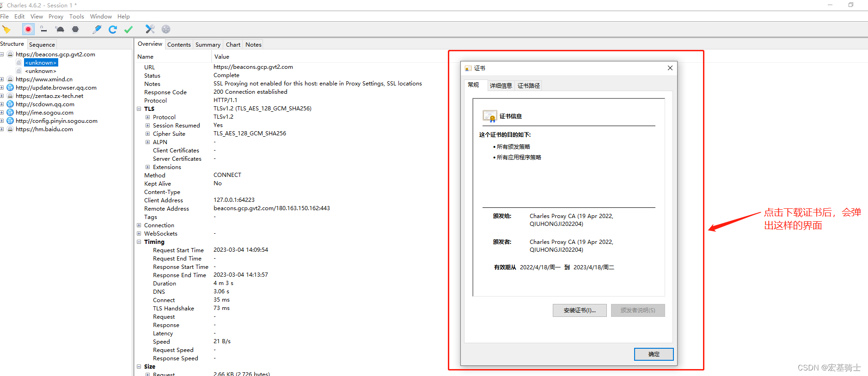Screen dimensions: 868x376
Task: Select the second <unknown> tree entry
Action: click(x=41, y=71)
